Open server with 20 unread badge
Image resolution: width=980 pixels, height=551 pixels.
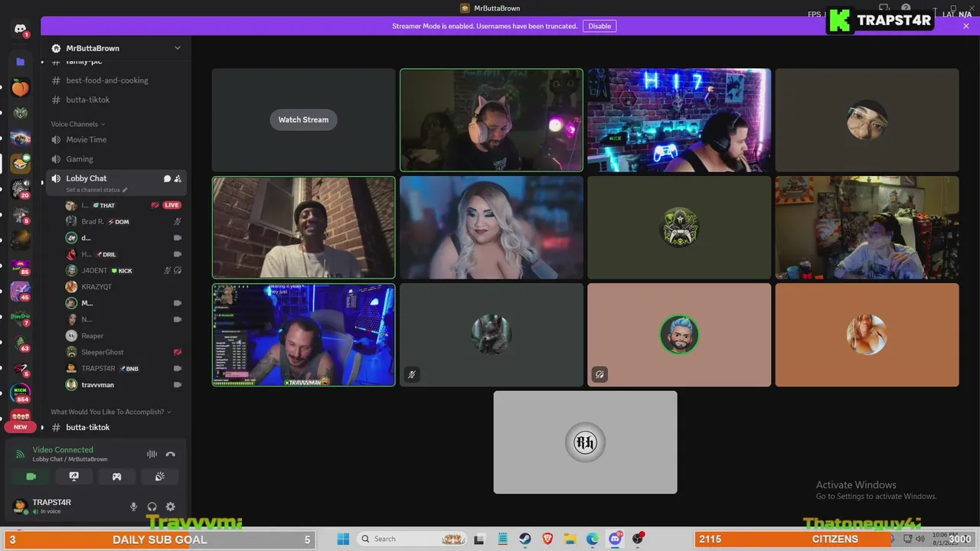click(x=20, y=189)
